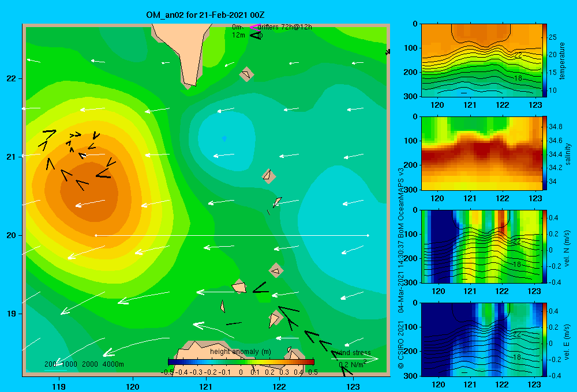
Task: Click the main map longitude label 120
Action: 133,386
